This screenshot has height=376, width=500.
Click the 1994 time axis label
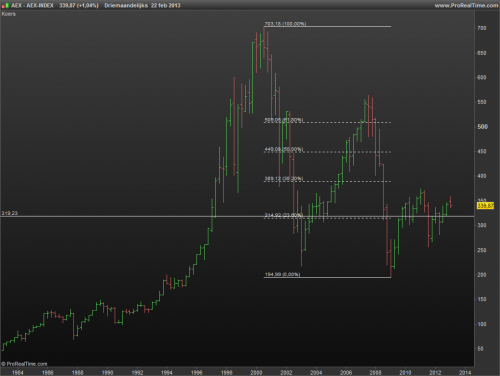167,372
